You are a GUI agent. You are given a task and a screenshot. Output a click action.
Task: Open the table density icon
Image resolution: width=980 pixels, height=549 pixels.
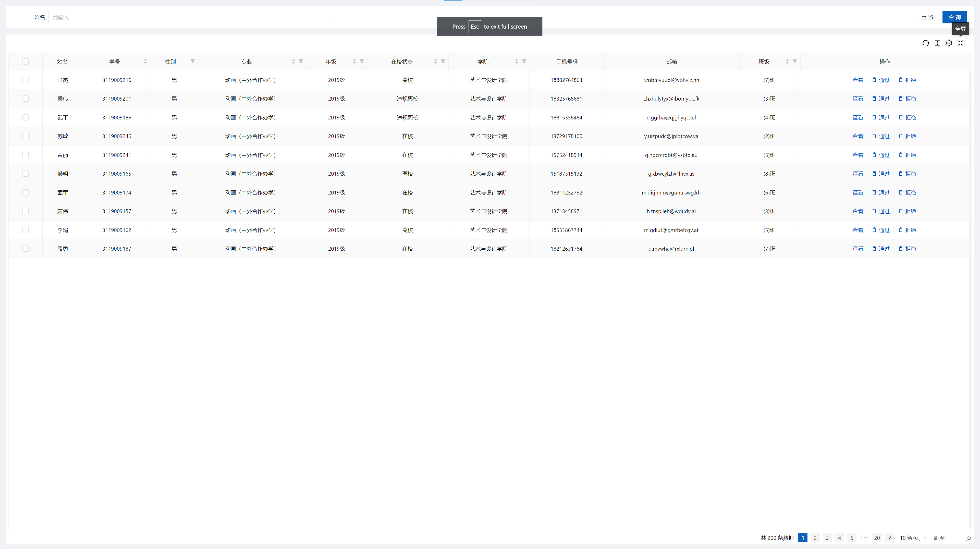coord(937,43)
